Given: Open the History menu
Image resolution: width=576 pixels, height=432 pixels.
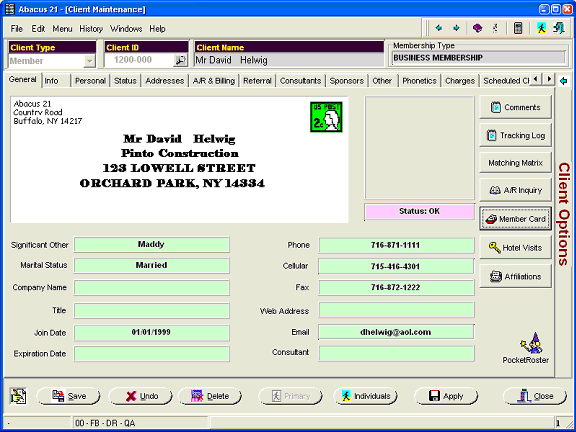Looking at the screenshot, I should pyautogui.click(x=91, y=29).
